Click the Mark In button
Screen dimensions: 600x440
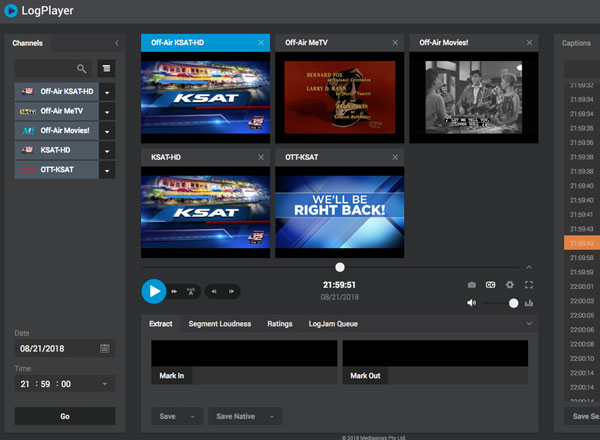coord(171,377)
